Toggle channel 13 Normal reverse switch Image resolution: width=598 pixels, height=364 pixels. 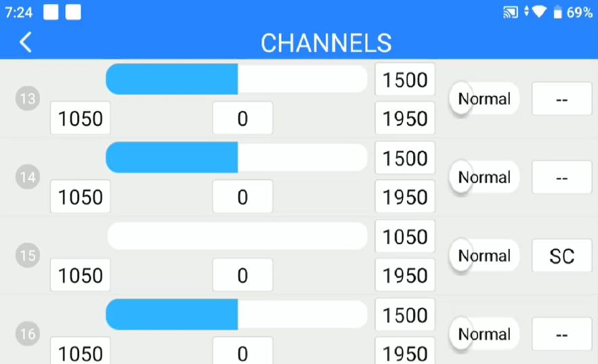pos(484,99)
